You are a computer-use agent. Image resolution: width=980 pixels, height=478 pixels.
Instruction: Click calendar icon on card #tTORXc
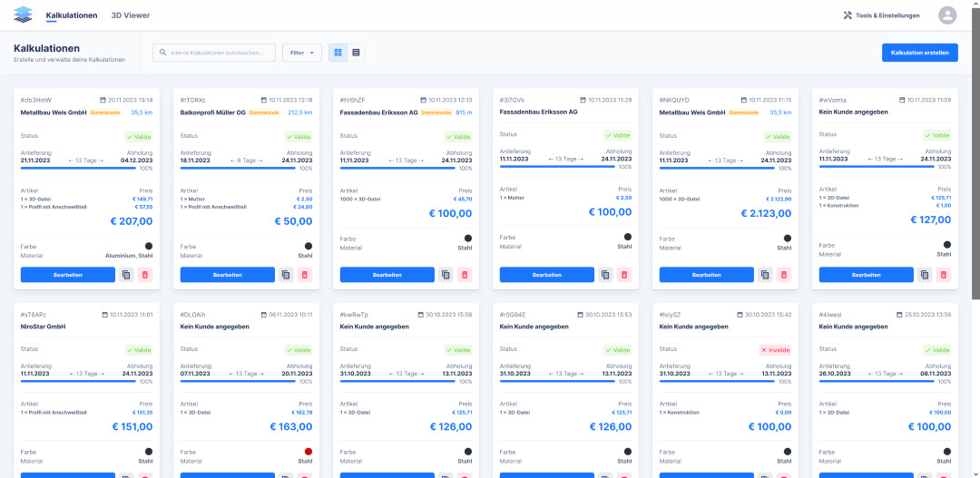pyautogui.click(x=264, y=100)
